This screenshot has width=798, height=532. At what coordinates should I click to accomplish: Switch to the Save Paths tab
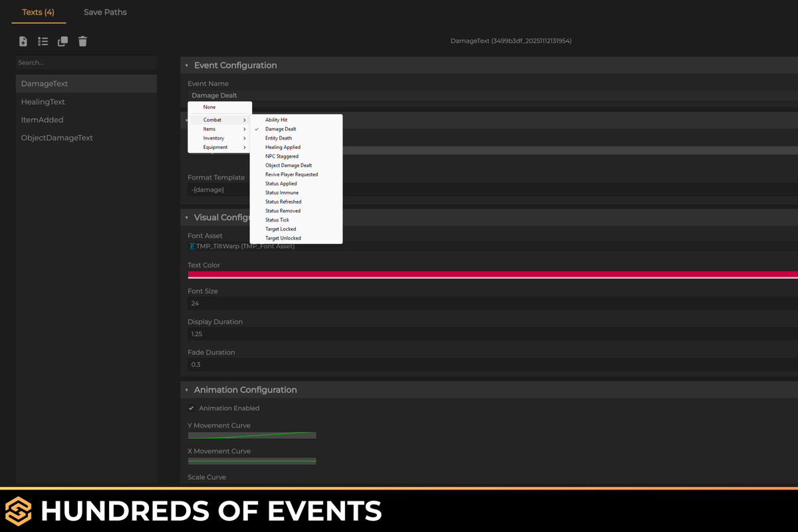point(104,12)
